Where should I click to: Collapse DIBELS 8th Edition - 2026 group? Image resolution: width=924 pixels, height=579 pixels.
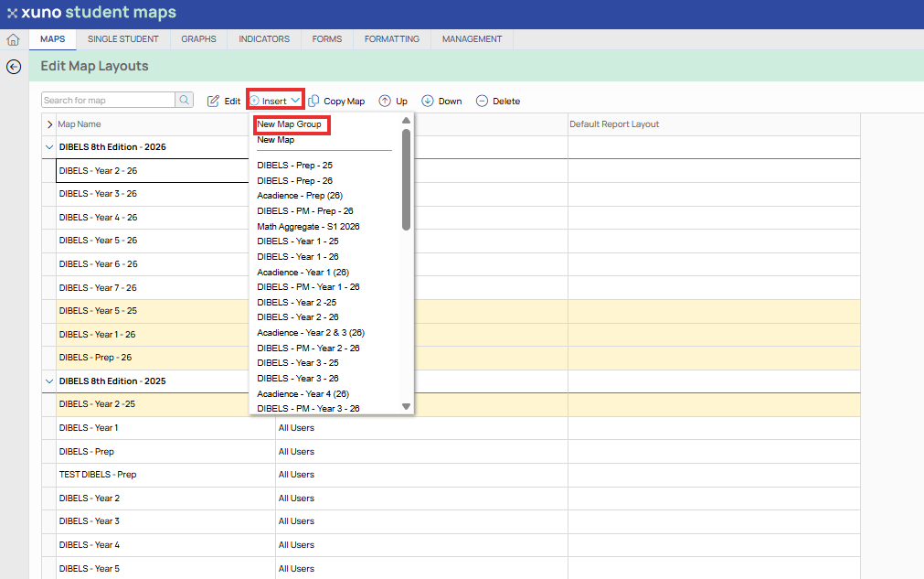(49, 147)
